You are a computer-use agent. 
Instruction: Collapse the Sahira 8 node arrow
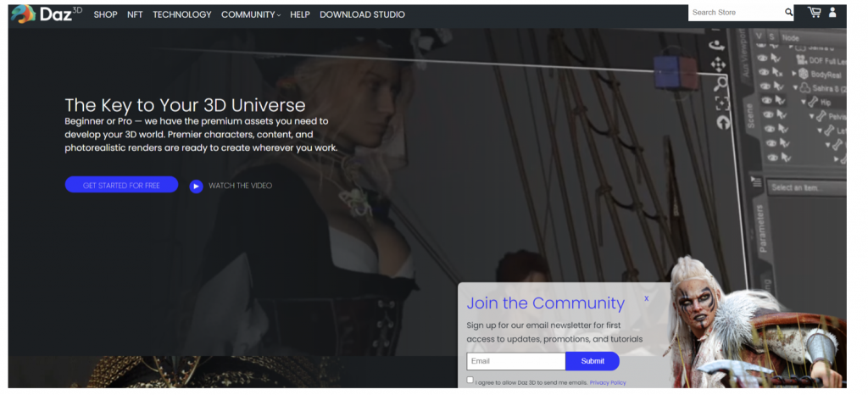click(x=795, y=87)
